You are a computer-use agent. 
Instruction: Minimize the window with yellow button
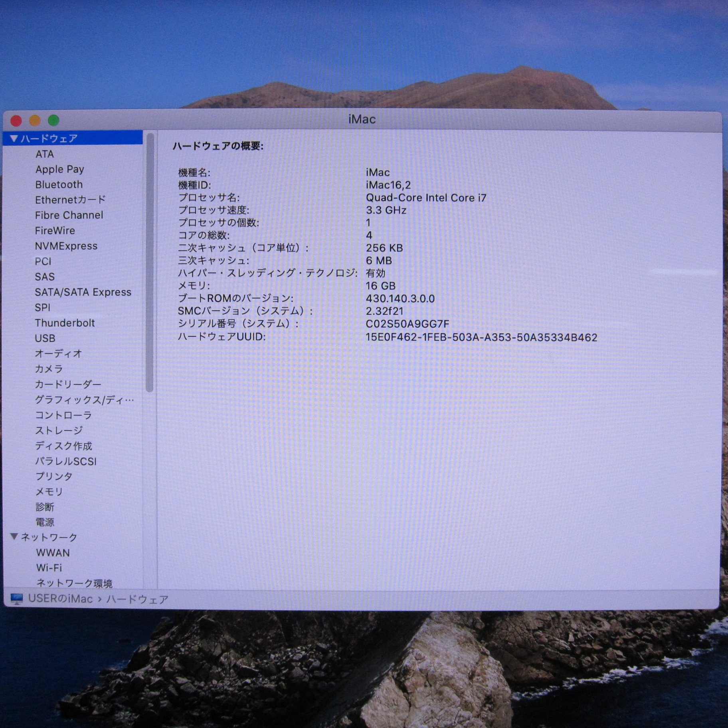point(35,120)
